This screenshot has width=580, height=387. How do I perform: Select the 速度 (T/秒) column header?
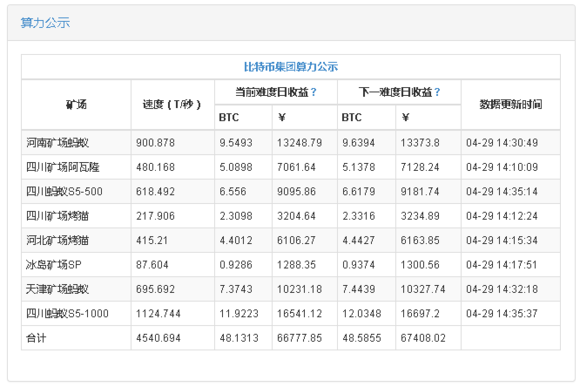[x=172, y=105]
